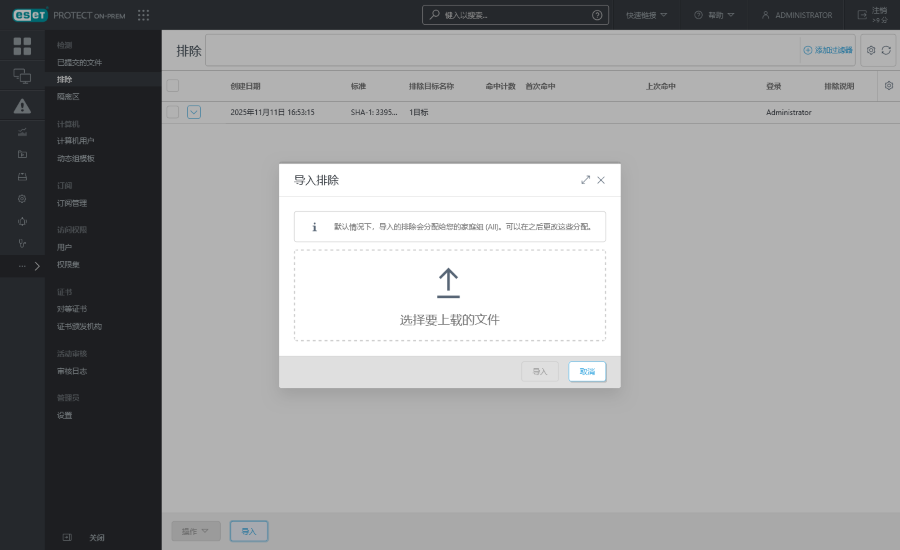This screenshot has height=550, width=900.
Task: Click the Reports chart icon in sidebar
Action: point(22,132)
